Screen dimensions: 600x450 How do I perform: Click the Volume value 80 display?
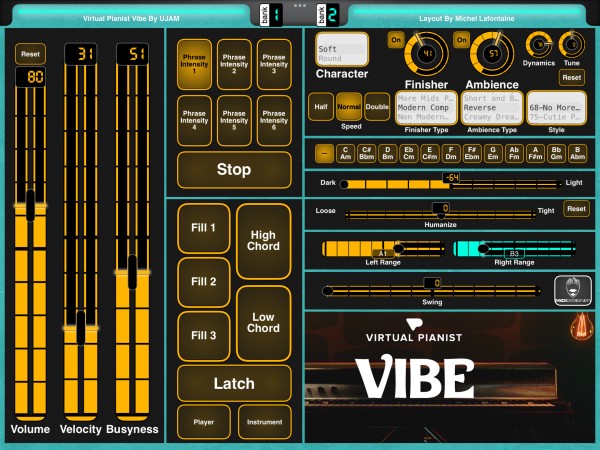tap(31, 77)
